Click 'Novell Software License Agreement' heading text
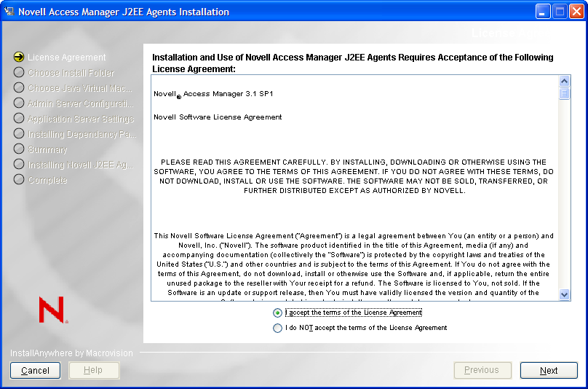 coord(218,117)
